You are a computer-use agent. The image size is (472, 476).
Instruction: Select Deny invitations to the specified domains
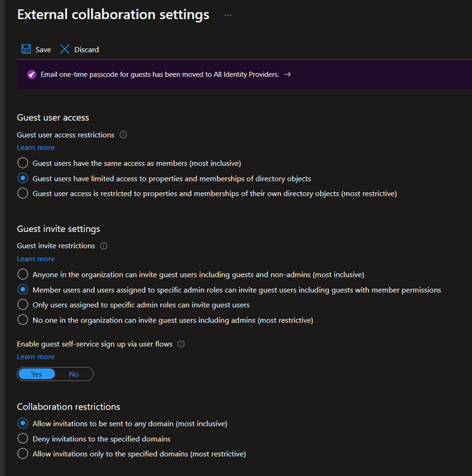coord(23,439)
